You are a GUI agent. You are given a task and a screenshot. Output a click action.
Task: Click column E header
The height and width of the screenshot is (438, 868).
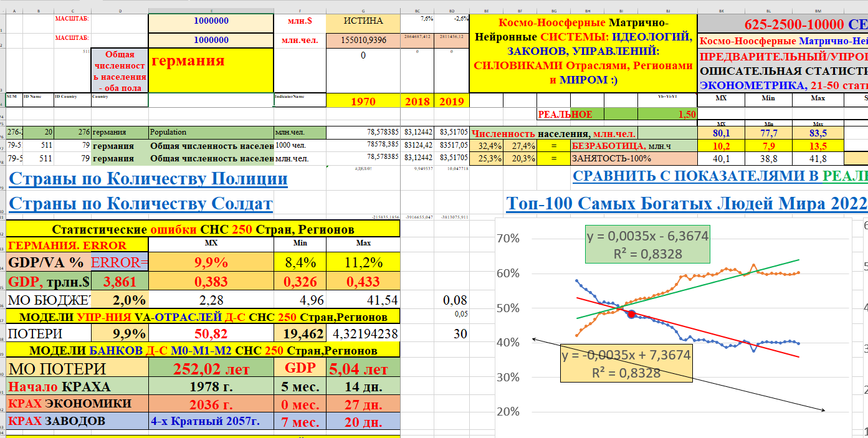[x=211, y=11]
